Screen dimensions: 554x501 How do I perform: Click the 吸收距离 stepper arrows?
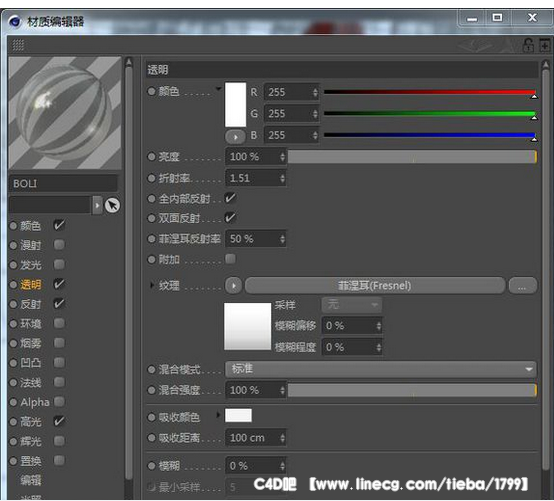(282, 438)
